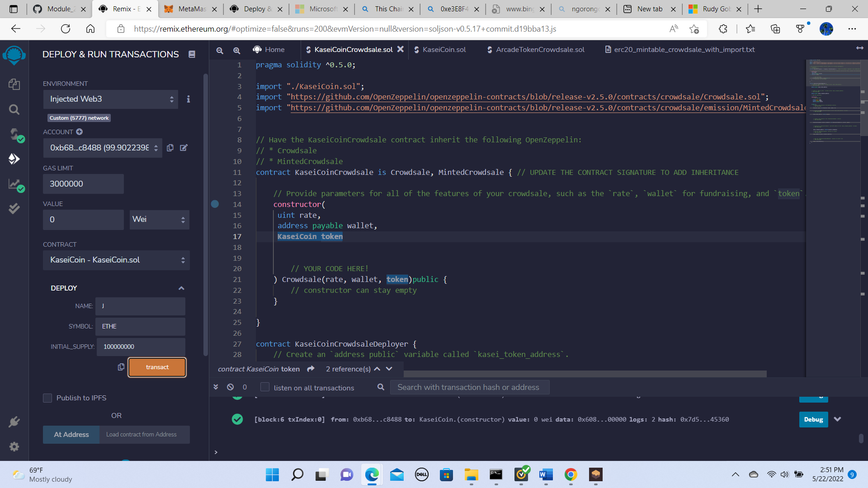Copy the deploy calldata next to transact
The height and width of the screenshot is (488, 868).
coord(121,367)
